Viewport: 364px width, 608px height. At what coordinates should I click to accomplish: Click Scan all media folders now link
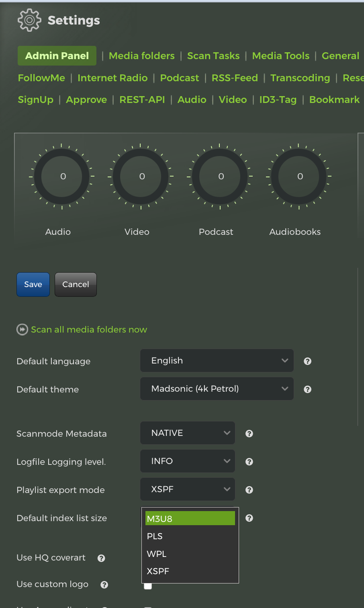[x=89, y=330]
